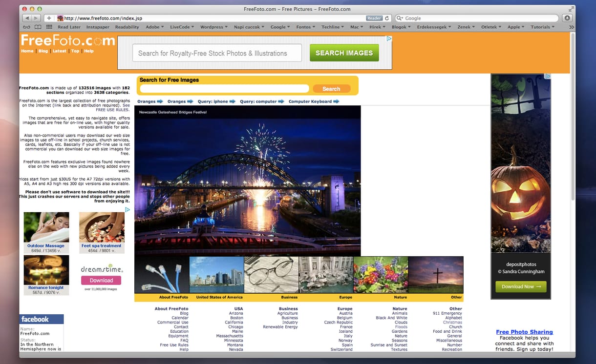Open the Fontos bookmarks dropdown

[x=306, y=27]
